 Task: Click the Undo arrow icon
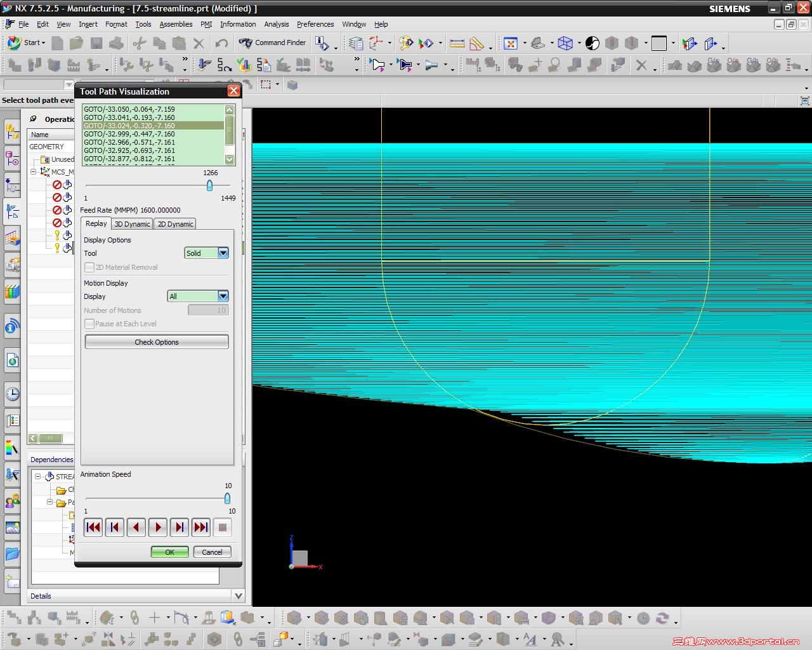221,43
